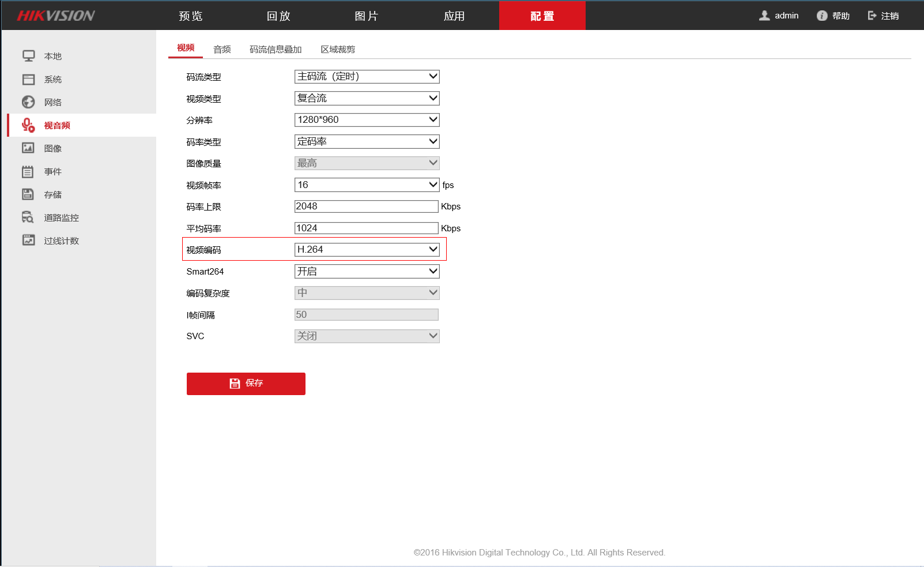Open the 预览 tab in top navigation

click(191, 16)
